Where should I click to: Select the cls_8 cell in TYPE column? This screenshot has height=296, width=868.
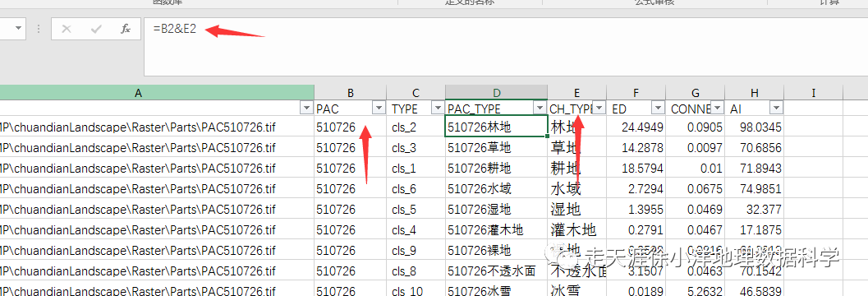click(416, 271)
